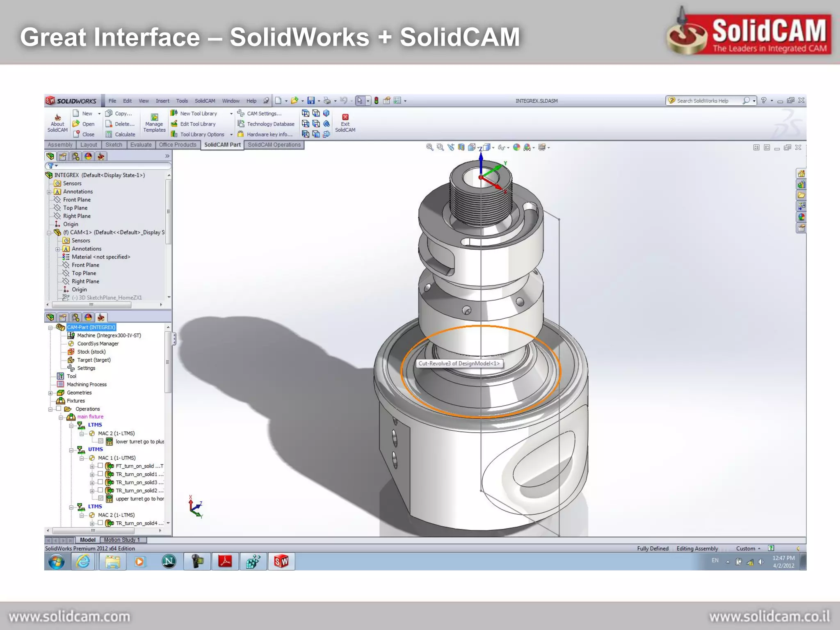Screen dimensions: 840x630
Task: Select the CoordSys Manager item
Action: (98, 344)
